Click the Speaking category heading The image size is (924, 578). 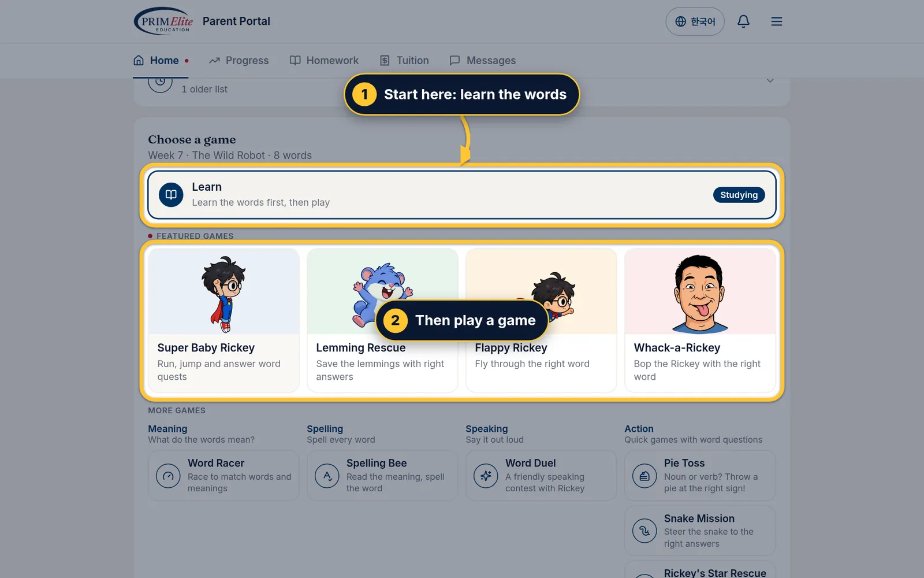coord(487,429)
